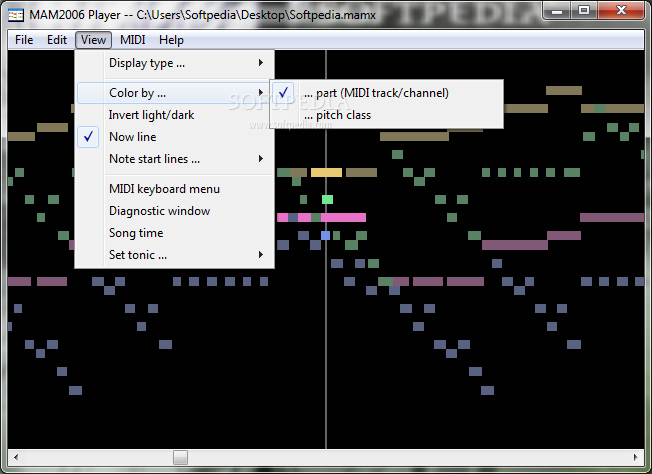
Task: Select Song time entry
Action: coord(175,233)
